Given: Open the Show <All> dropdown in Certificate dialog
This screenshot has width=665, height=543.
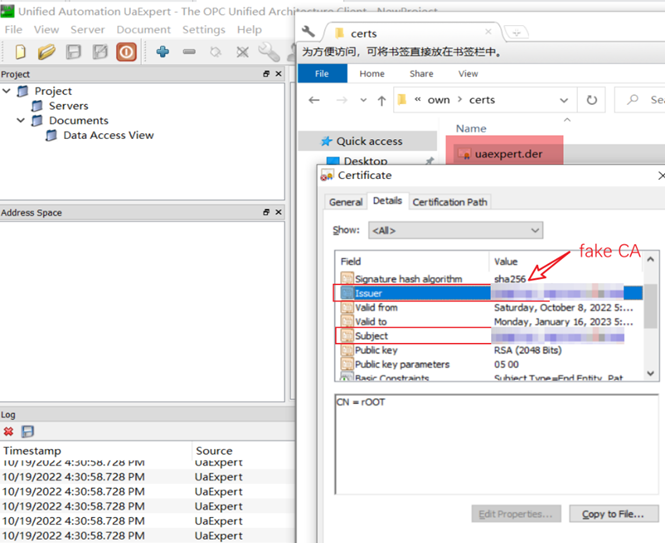Looking at the screenshot, I should 455,230.
